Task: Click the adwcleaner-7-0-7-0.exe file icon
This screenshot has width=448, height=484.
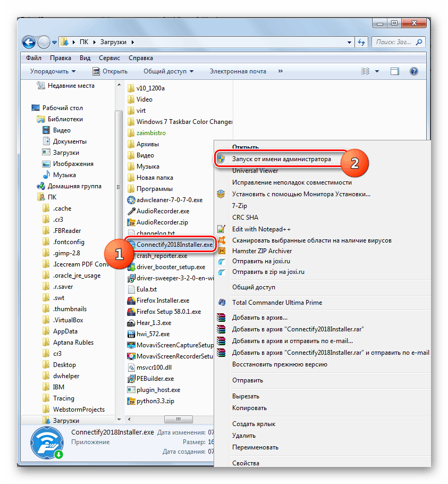Action: click(x=131, y=200)
